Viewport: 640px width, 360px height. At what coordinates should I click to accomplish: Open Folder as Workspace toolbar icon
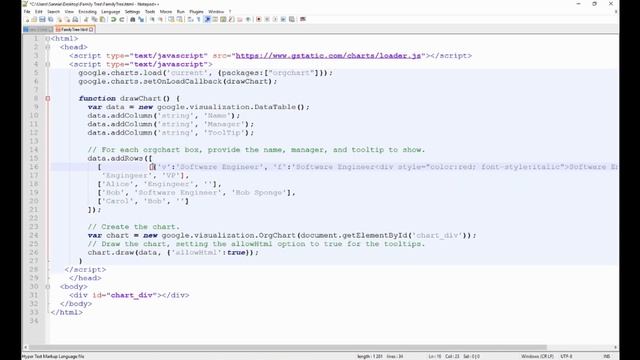[x=240, y=19]
